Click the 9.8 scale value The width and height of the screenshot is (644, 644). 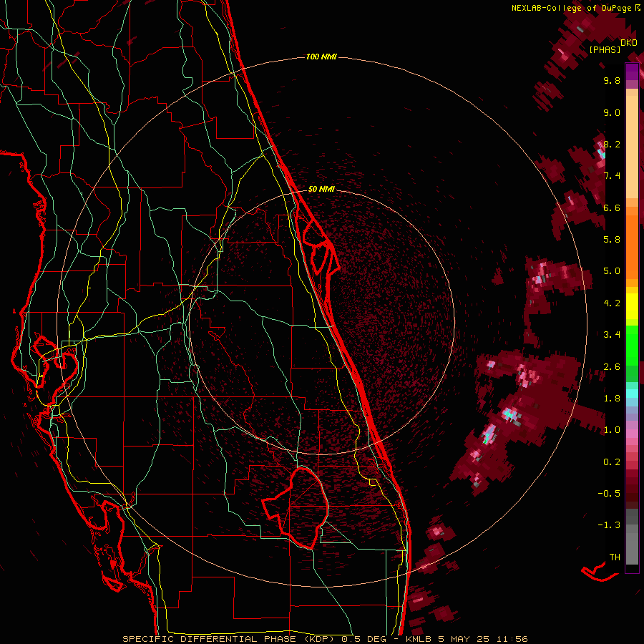pyautogui.click(x=612, y=80)
